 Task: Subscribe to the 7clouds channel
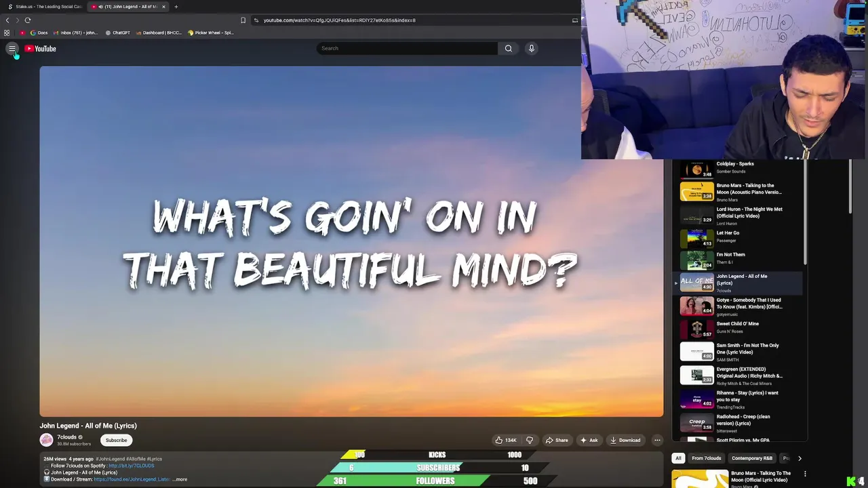pos(116,441)
